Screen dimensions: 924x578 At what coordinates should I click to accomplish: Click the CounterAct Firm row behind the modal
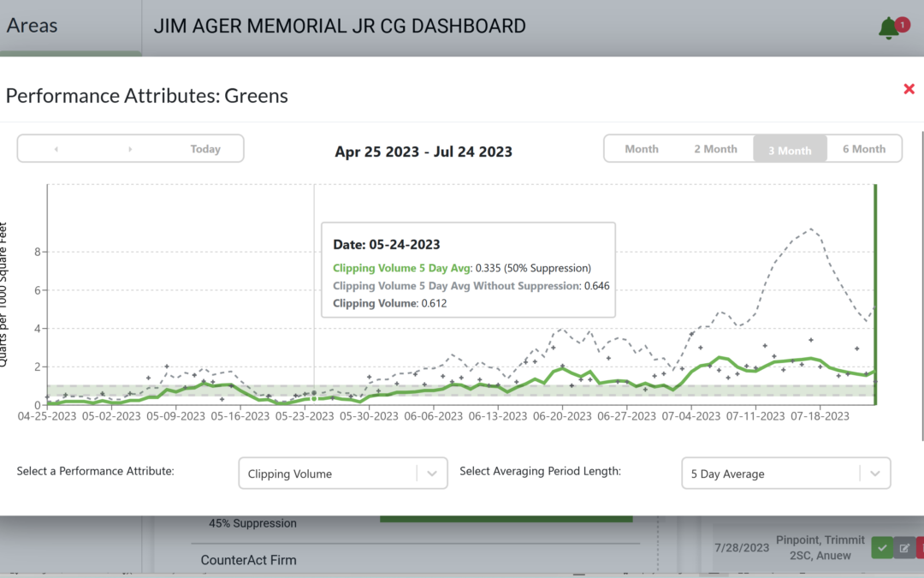(x=248, y=560)
